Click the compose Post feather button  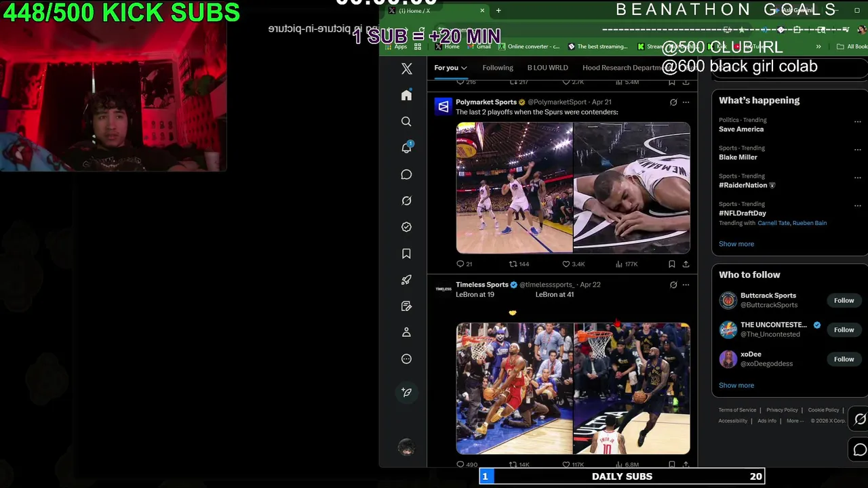click(x=406, y=392)
